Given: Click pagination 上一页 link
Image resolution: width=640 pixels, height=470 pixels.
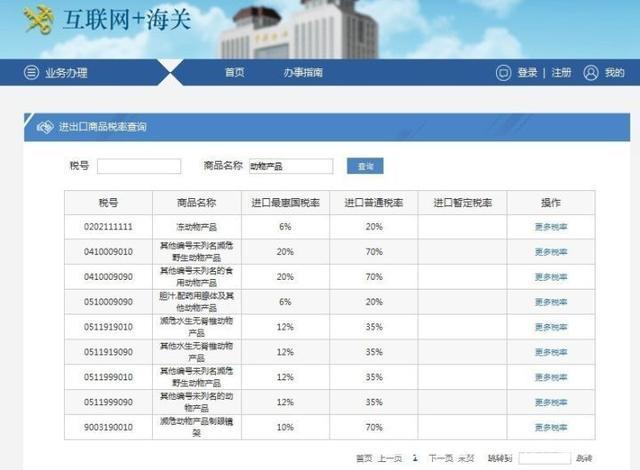Looking at the screenshot, I should tap(390, 459).
